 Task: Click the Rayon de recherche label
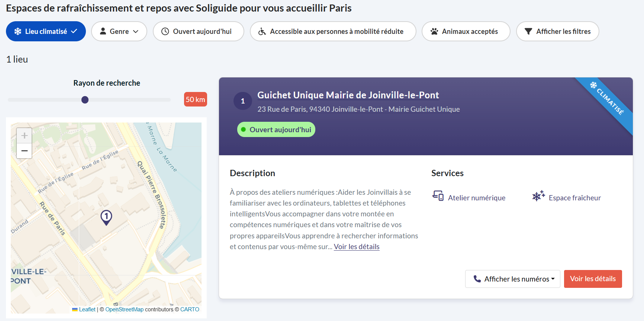107,83
